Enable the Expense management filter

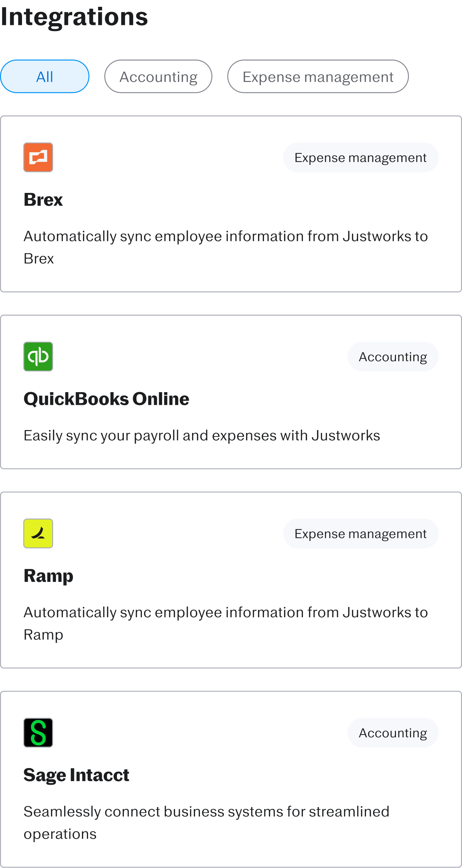point(318,76)
